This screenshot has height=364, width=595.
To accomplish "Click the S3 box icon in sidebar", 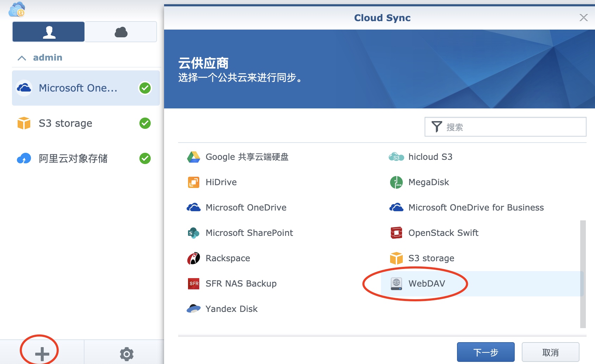I will (24, 123).
